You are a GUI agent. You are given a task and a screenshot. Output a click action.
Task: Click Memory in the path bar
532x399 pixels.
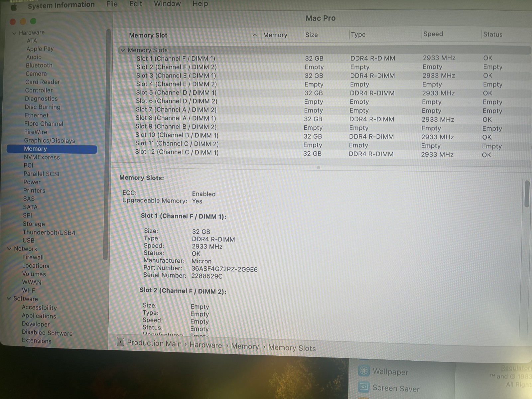pyautogui.click(x=245, y=346)
